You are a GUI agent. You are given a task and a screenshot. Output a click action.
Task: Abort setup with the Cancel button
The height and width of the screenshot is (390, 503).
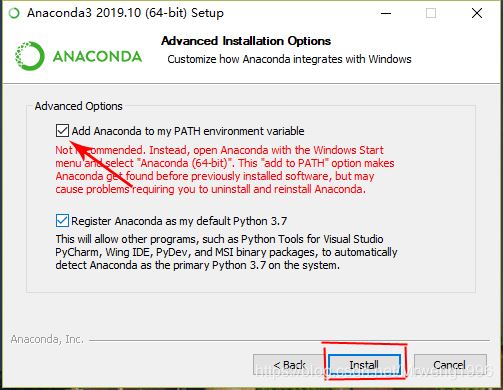(x=450, y=365)
